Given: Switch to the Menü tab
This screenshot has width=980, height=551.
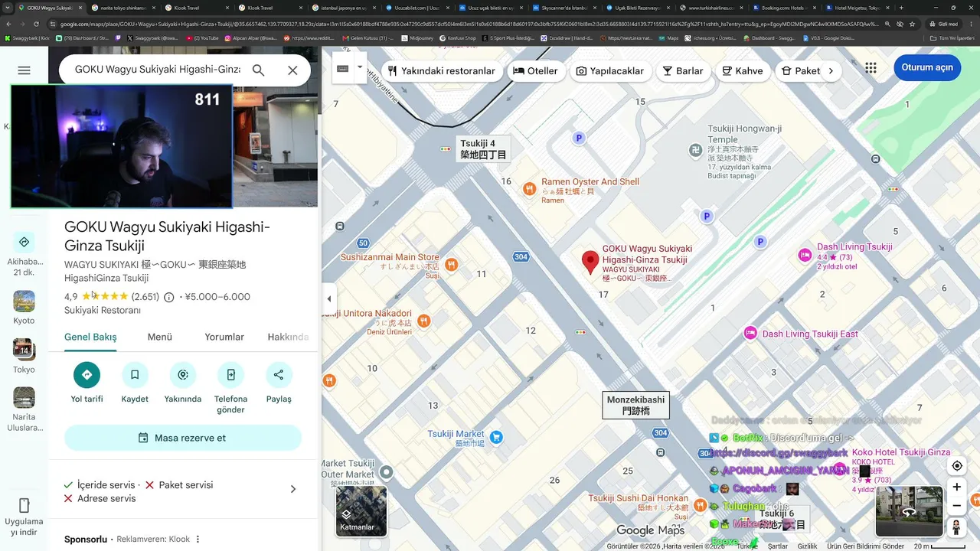Looking at the screenshot, I should click(x=160, y=337).
